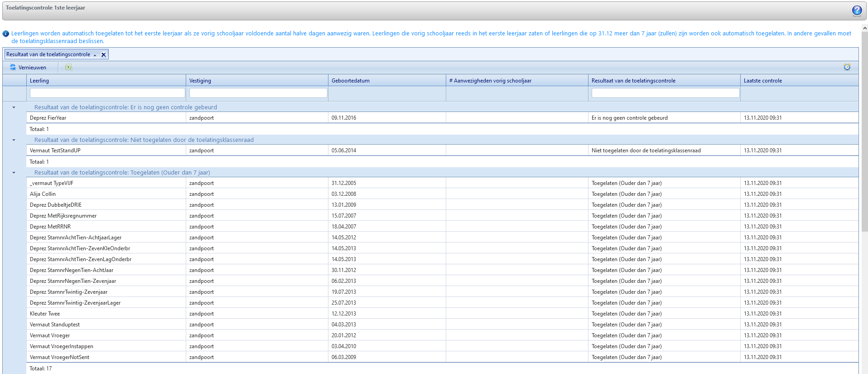The height and width of the screenshot is (374, 868).
Task: Select the row 'Deprez StamnrNegenTien-AchtJaar'
Action: (442, 270)
